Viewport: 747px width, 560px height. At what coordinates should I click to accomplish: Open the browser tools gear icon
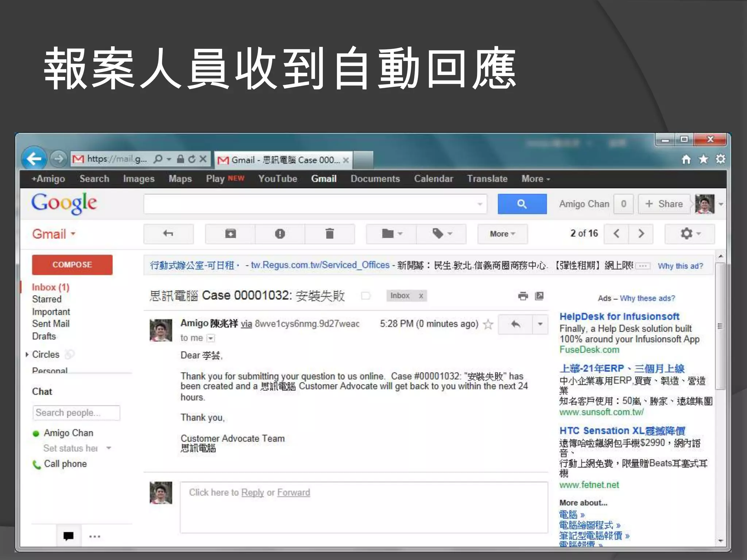coord(720,159)
